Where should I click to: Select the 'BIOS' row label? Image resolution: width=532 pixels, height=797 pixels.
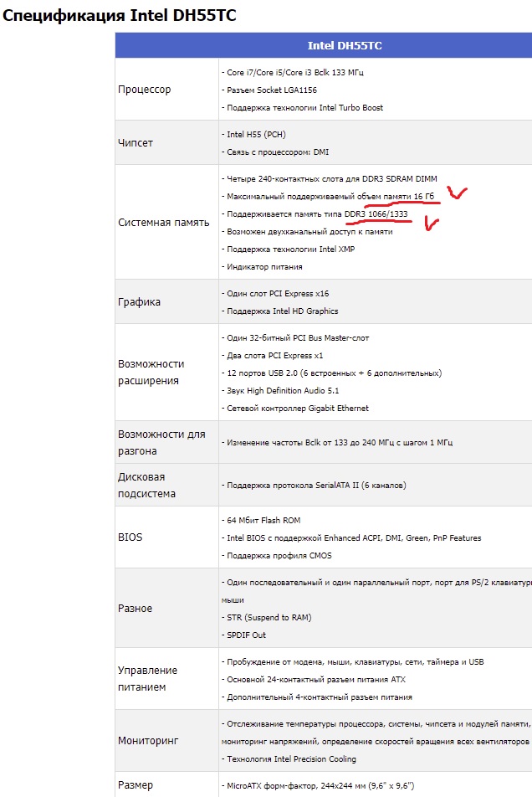[130, 537]
